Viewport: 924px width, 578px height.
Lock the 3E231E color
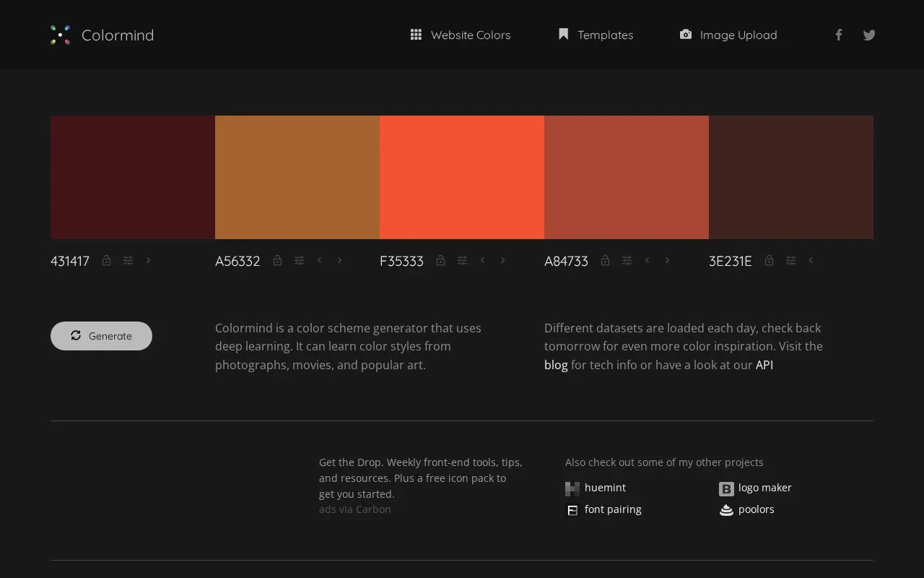pos(769,260)
